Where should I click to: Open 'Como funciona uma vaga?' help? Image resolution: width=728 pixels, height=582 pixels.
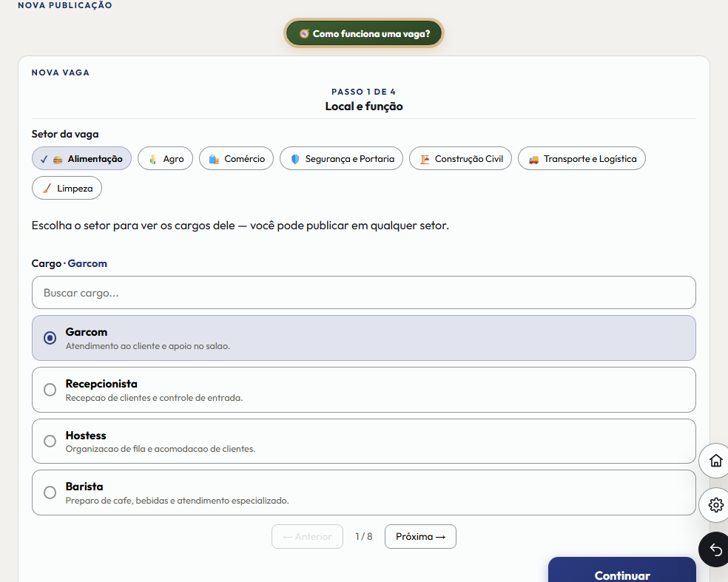tap(364, 33)
